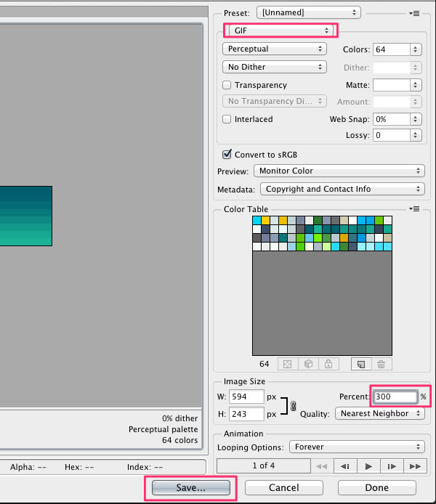The width and height of the screenshot is (436, 504).
Task: Go to the previous animation frame
Action: click(345, 466)
